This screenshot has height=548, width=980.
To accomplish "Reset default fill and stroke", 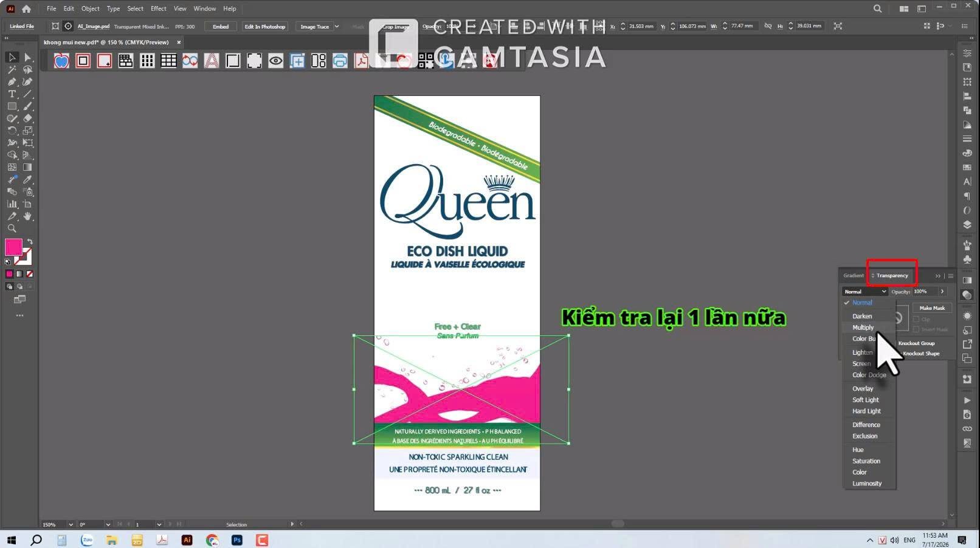I will pyautogui.click(x=7, y=262).
